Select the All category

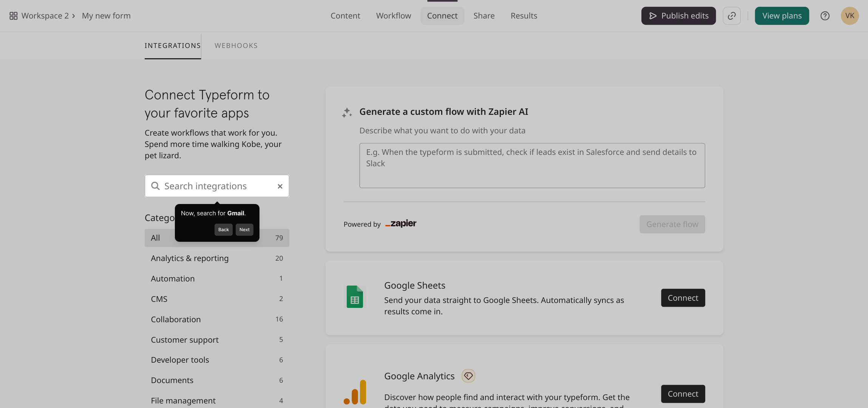pyautogui.click(x=217, y=238)
